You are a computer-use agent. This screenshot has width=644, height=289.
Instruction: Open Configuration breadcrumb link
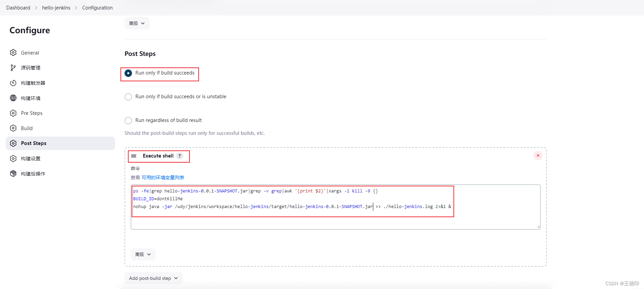97,7
